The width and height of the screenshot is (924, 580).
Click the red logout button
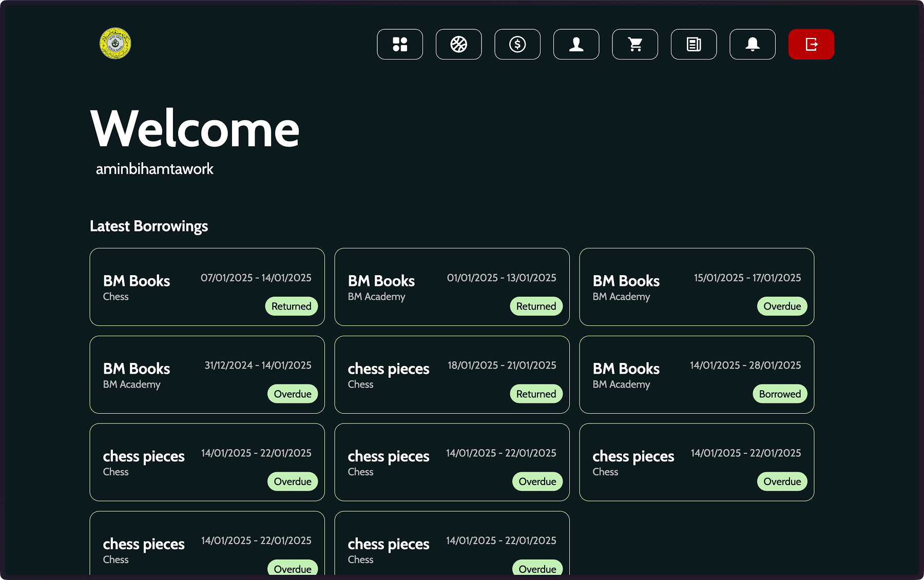point(811,44)
